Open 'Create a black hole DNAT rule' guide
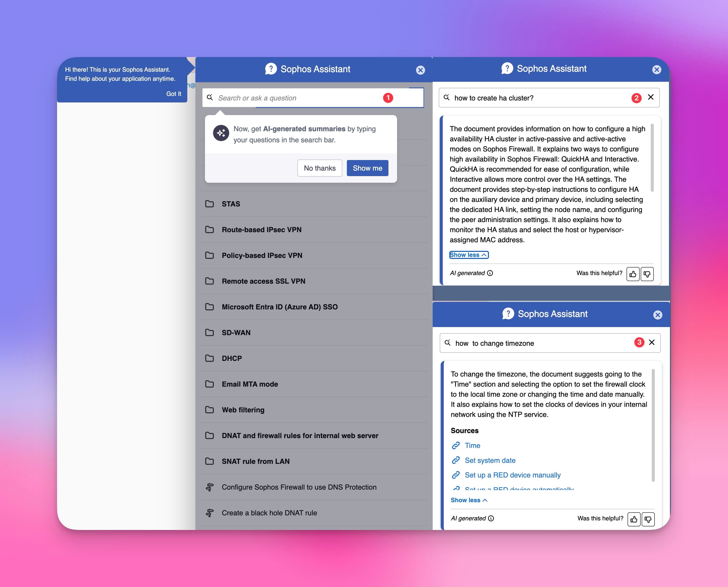Screen dimensions: 728x587 point(269,513)
